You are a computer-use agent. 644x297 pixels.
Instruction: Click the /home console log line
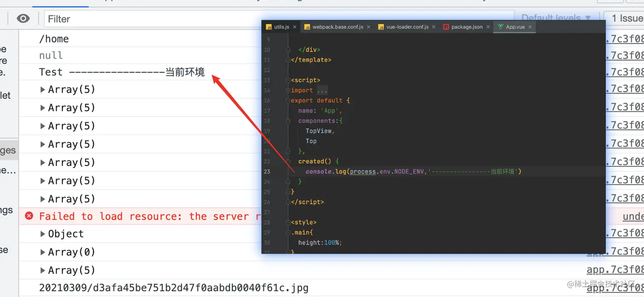click(54, 39)
